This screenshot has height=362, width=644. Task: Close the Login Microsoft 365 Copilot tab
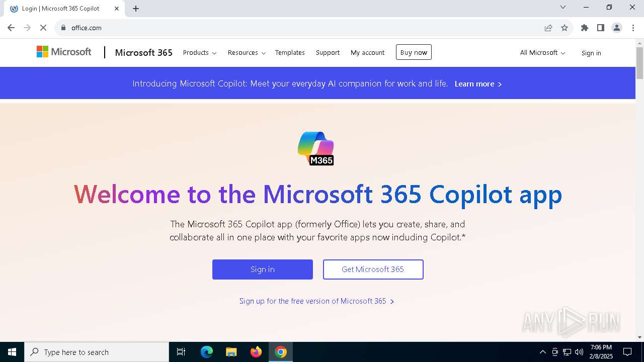[117, 9]
